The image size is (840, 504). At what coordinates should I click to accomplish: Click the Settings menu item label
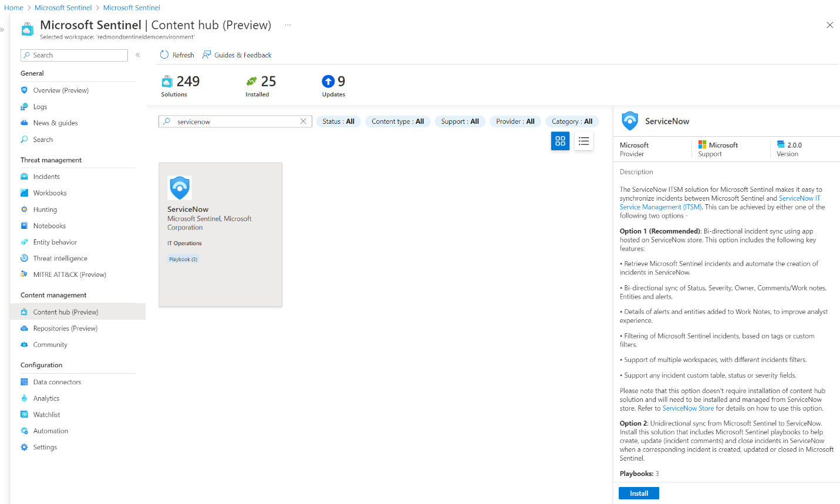(x=45, y=447)
